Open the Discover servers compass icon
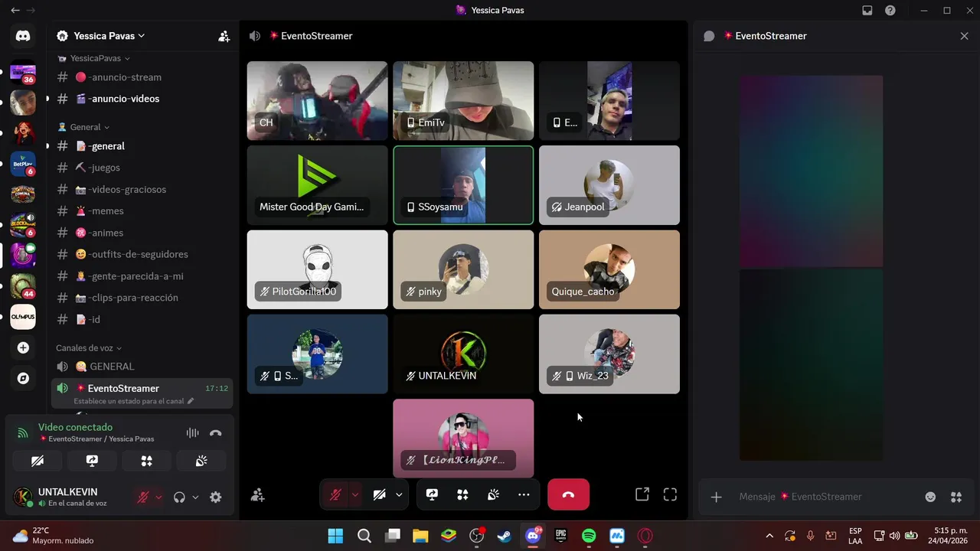Viewport: 980px width, 551px height. pos(23,378)
